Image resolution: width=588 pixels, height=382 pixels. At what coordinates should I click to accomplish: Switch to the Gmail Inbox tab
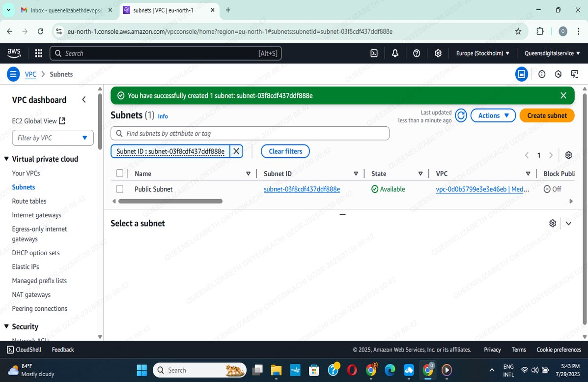[x=66, y=10]
